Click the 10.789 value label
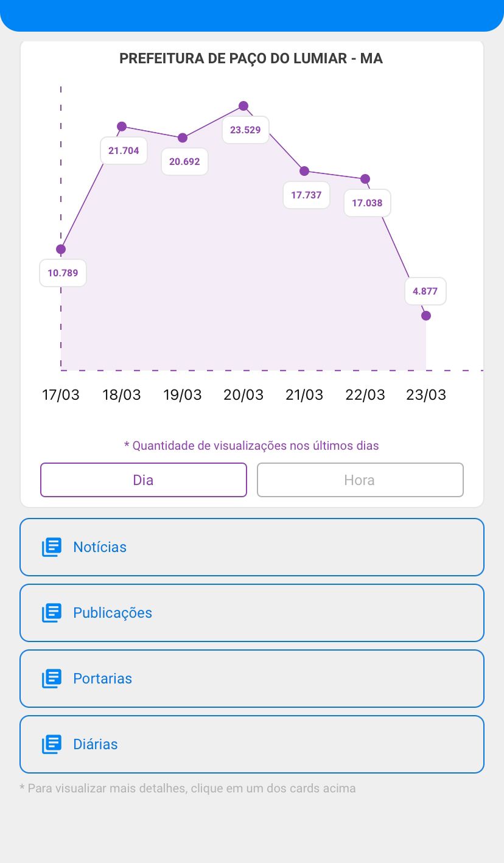The width and height of the screenshot is (504, 863). 63,273
